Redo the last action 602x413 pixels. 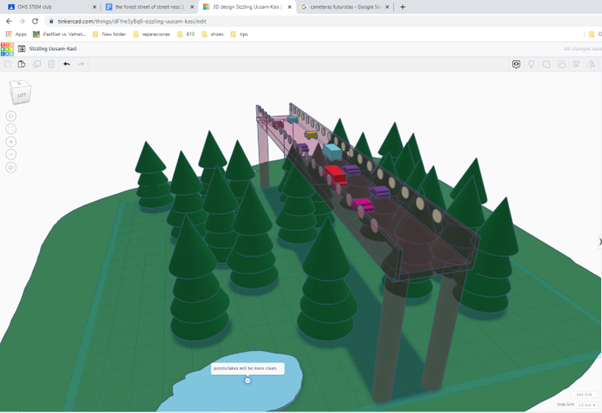81,64
